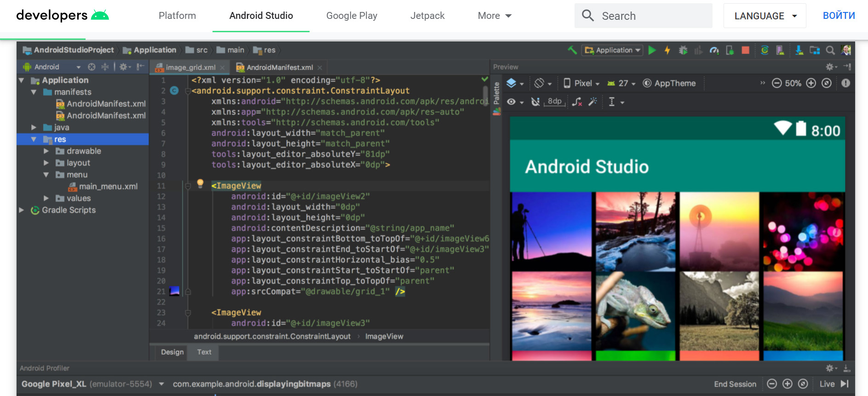Click the zoom-to-fit icon in Preview toolbar
Image resolution: width=868 pixels, height=396 pixels.
(827, 83)
